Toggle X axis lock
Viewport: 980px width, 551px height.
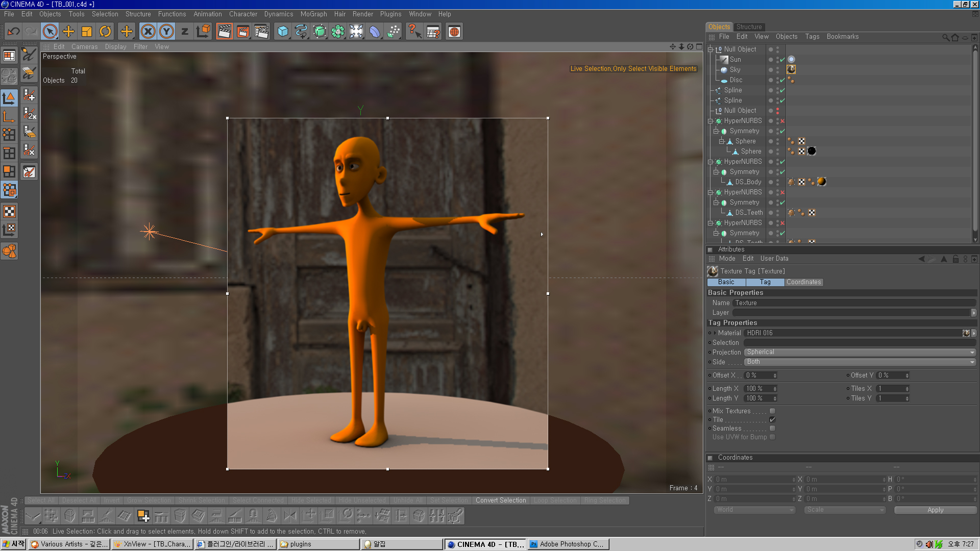(148, 32)
